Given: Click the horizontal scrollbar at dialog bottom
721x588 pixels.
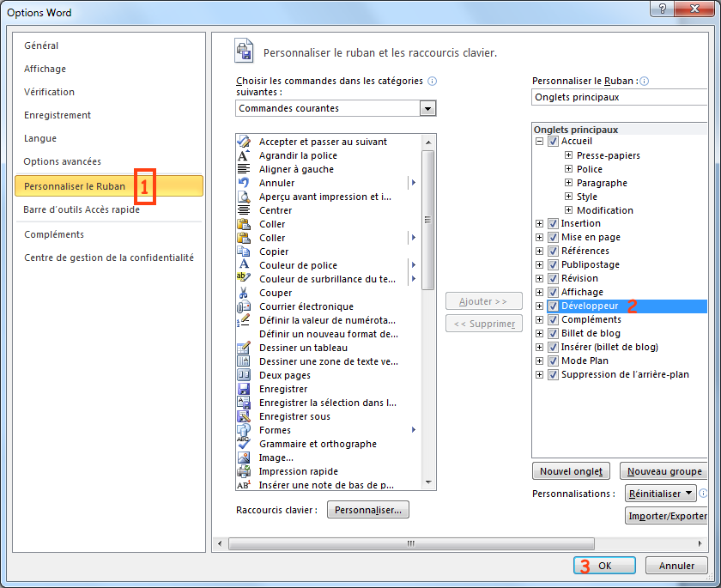Looking at the screenshot, I should pos(411,543).
